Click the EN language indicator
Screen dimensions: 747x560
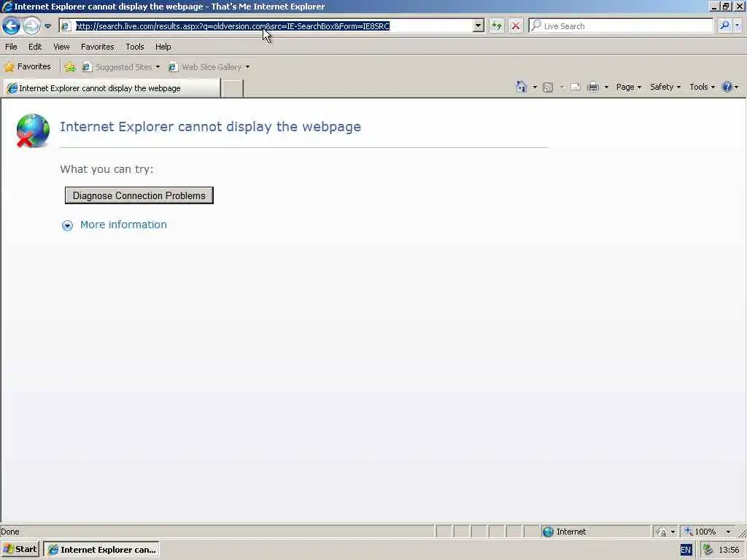tap(686, 550)
